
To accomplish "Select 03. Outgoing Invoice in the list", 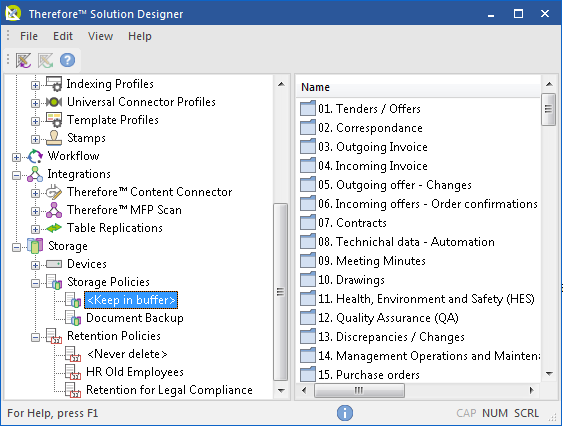I will (x=373, y=147).
